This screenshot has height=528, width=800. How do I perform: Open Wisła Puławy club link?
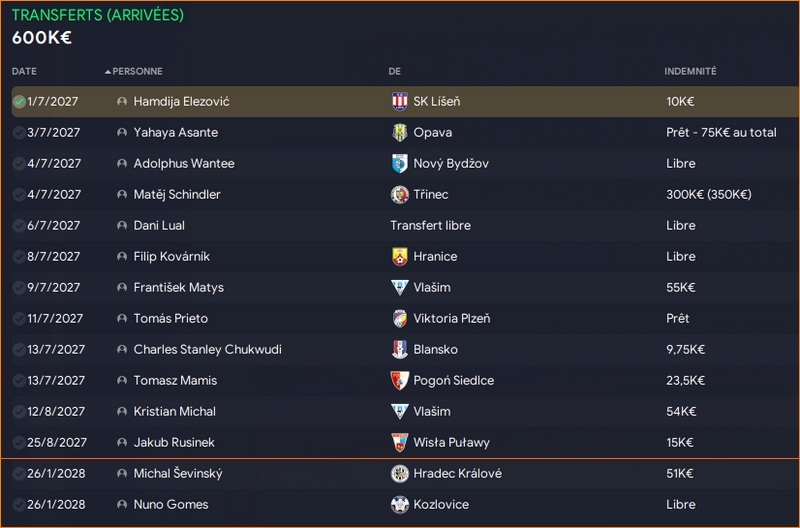(453, 443)
